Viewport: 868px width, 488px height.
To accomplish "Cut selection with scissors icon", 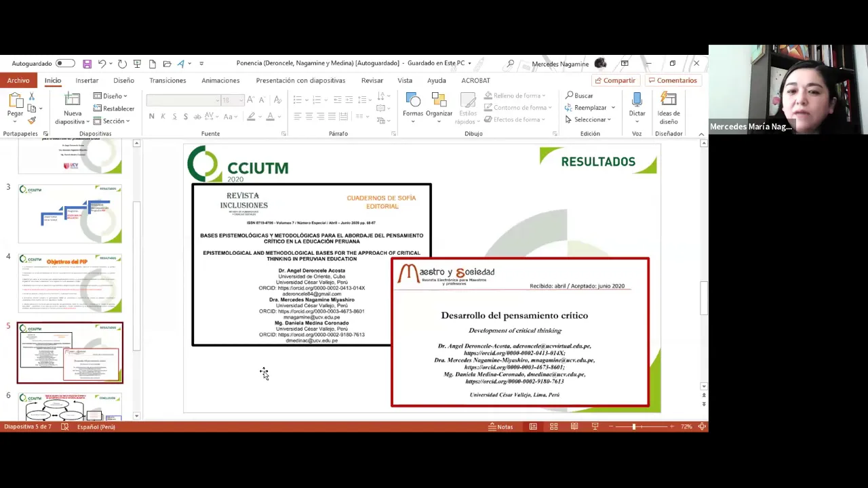I will pos(32,96).
